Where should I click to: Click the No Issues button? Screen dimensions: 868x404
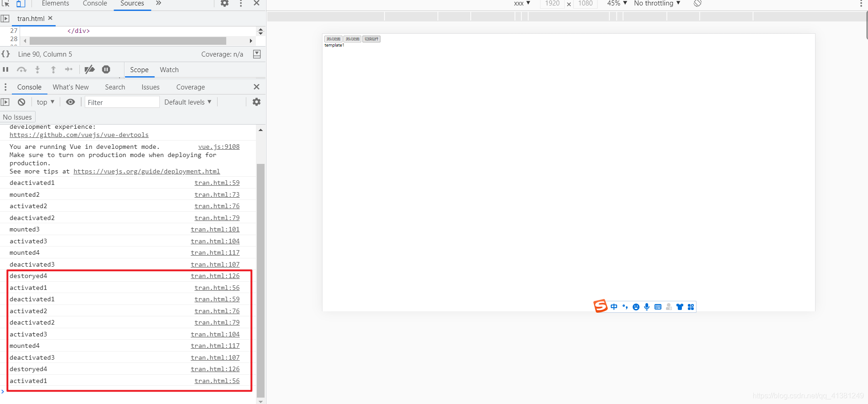17,117
